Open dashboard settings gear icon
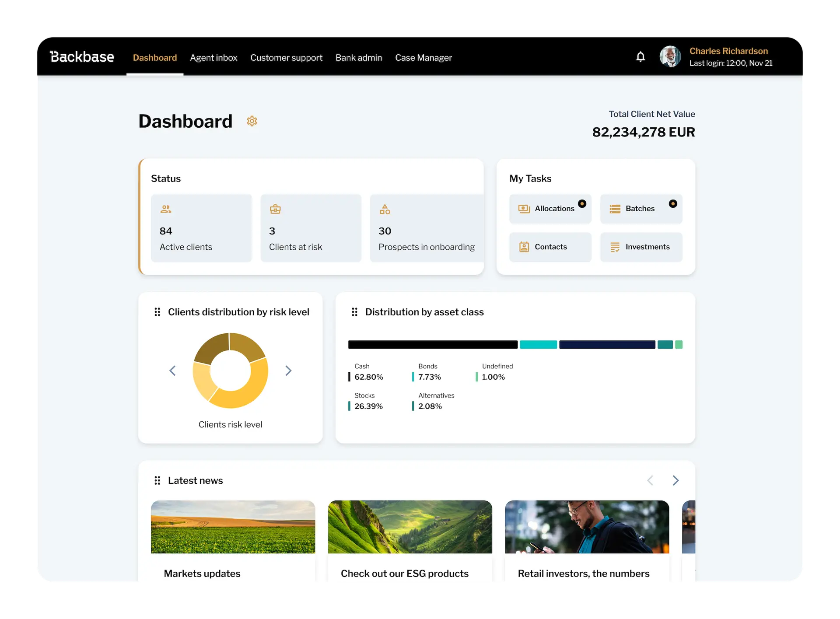Screen dimensions: 840x619 tap(252, 121)
